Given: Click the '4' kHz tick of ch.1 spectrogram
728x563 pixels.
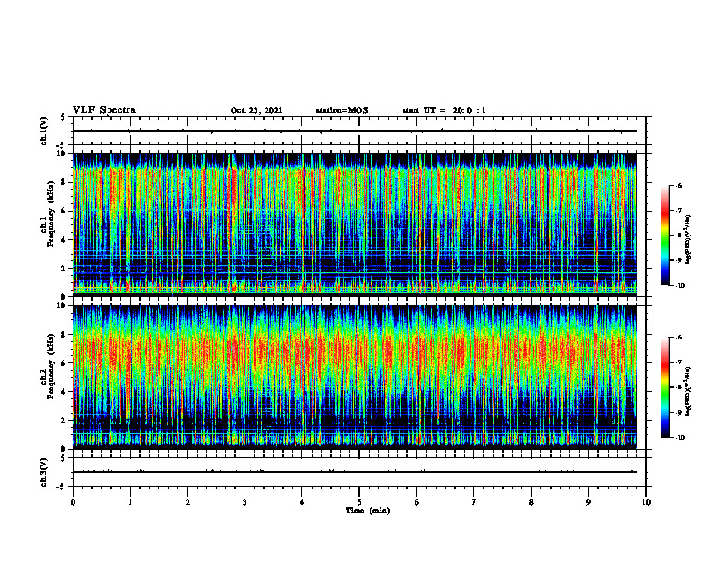Looking at the screenshot, I should (x=64, y=240).
